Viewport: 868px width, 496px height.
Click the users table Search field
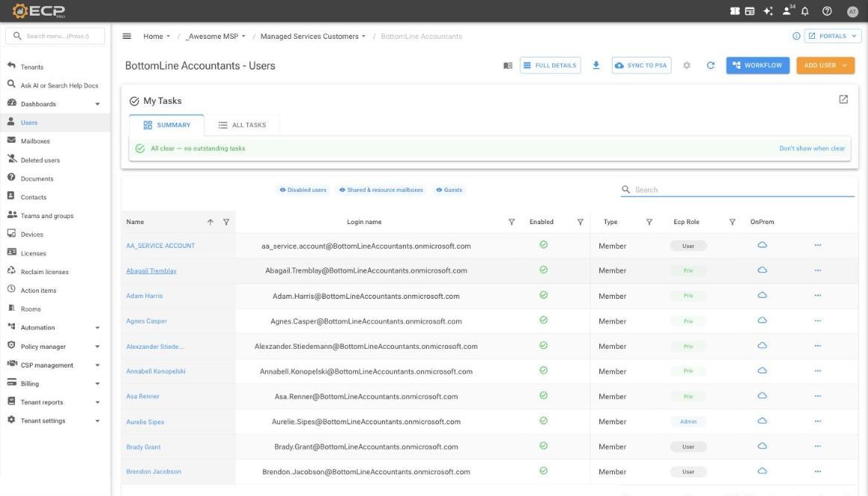coord(737,190)
